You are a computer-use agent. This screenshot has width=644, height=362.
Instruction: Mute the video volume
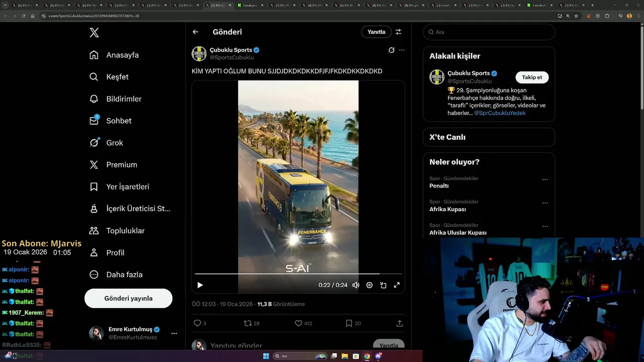click(356, 285)
